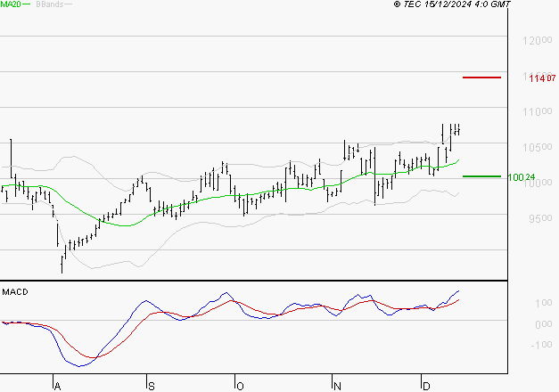Click the D month marker on timeline

(x=426, y=386)
